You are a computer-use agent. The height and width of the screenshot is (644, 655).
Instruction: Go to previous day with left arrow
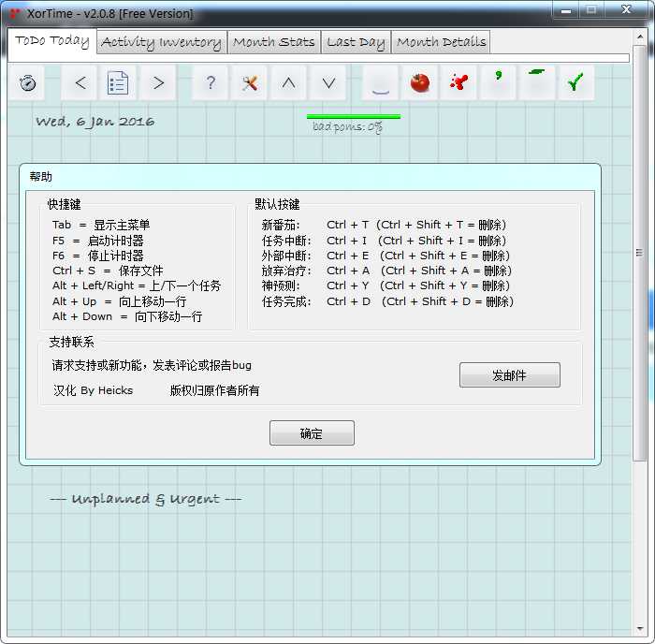pyautogui.click(x=80, y=82)
